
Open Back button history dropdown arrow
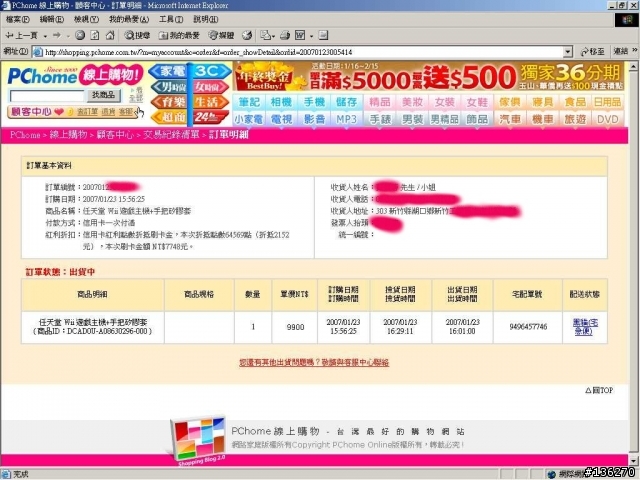point(45,36)
